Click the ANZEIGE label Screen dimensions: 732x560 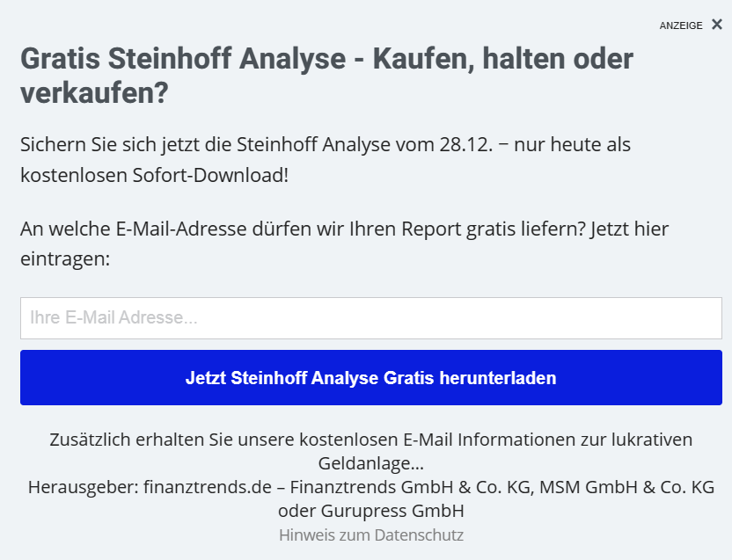[680, 25]
